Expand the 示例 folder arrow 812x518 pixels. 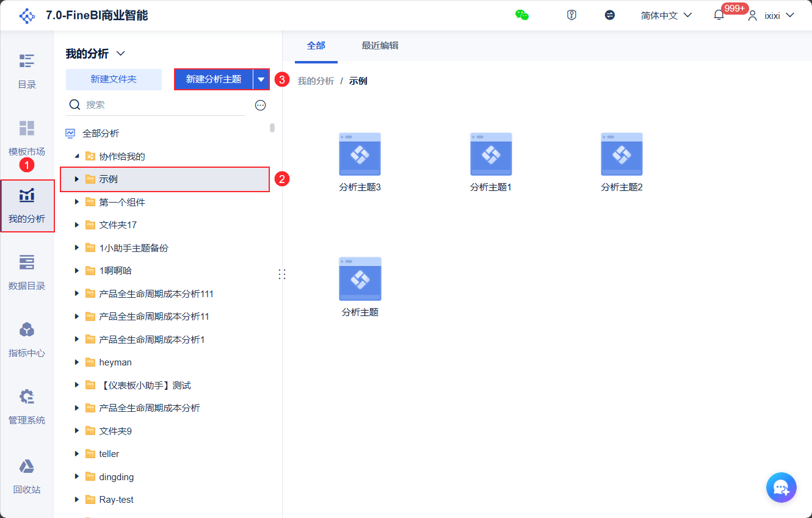77,179
